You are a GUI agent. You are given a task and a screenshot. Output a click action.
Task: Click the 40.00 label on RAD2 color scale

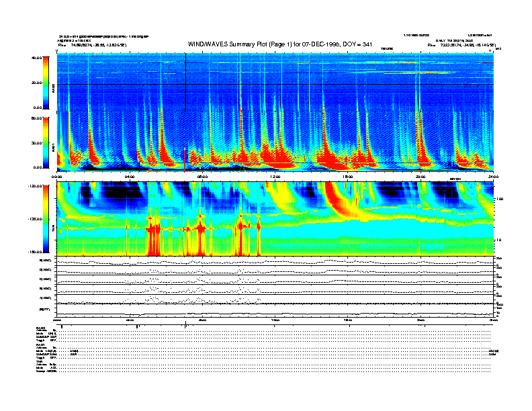pos(36,58)
